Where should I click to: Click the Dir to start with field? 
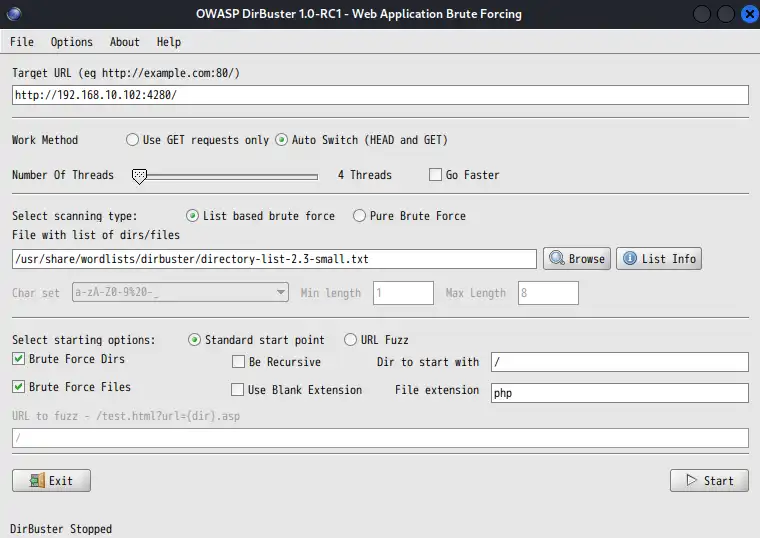(618, 362)
